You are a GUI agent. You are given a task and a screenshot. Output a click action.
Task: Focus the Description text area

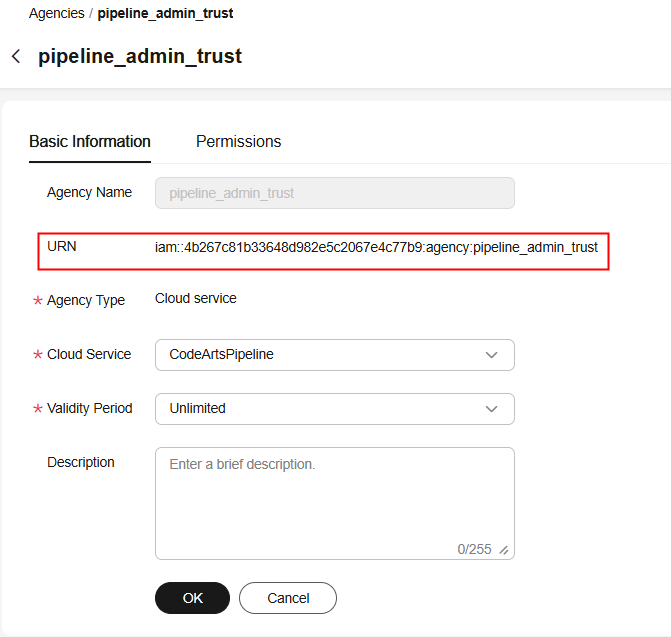(334, 495)
